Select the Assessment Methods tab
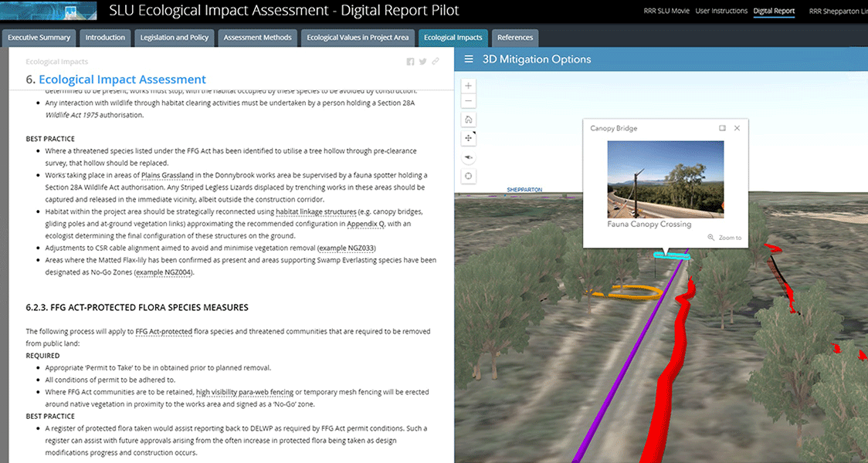The height and width of the screenshot is (463, 868). pos(257,38)
